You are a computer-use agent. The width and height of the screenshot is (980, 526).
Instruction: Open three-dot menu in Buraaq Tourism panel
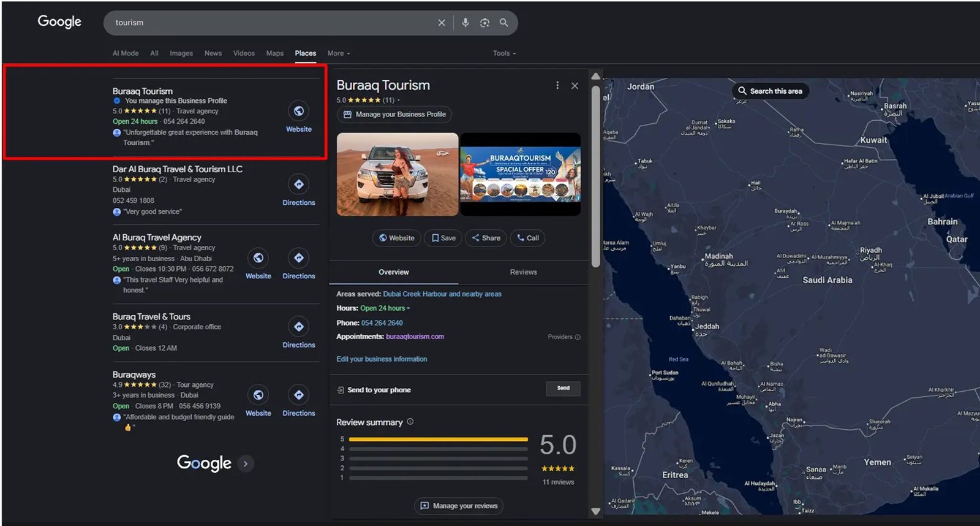click(x=557, y=86)
